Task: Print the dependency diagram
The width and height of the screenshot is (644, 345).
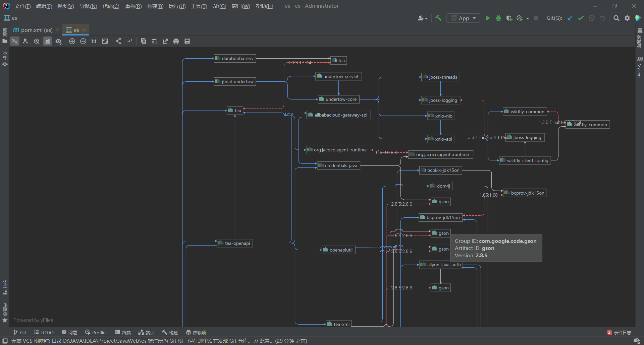Action: click(176, 41)
